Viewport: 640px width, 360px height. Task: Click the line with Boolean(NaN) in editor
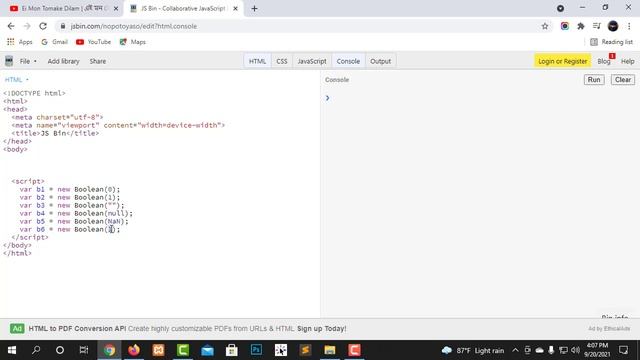pos(73,221)
